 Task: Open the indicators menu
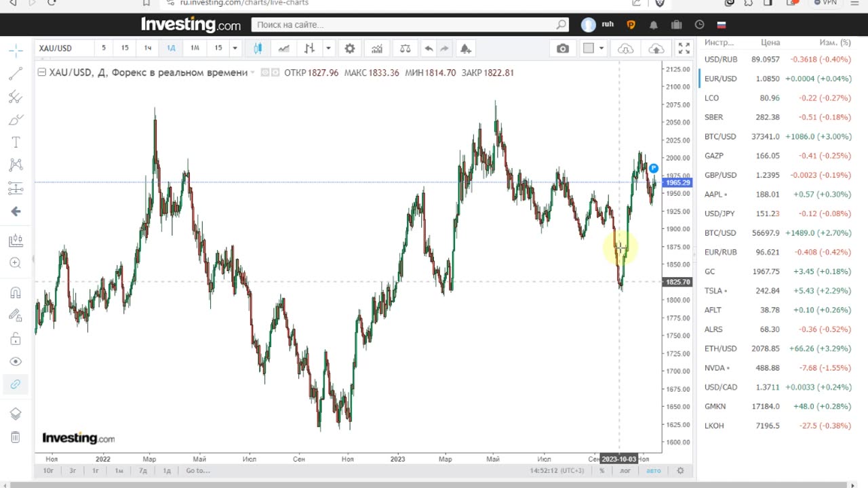coord(377,48)
